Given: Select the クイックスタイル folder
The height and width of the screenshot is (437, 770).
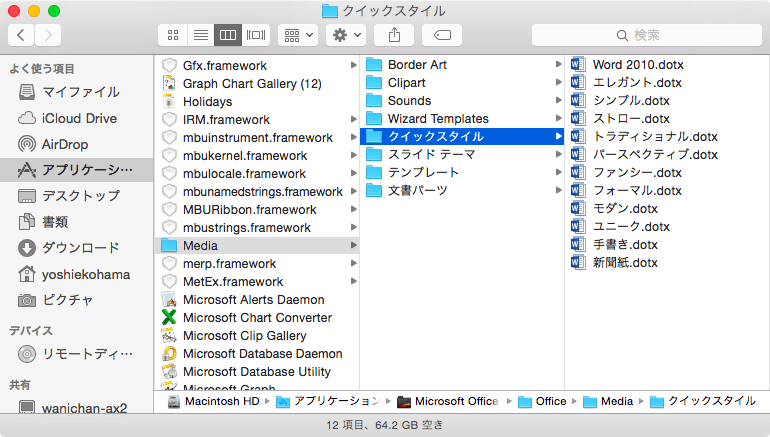Looking at the screenshot, I should click(462, 137).
